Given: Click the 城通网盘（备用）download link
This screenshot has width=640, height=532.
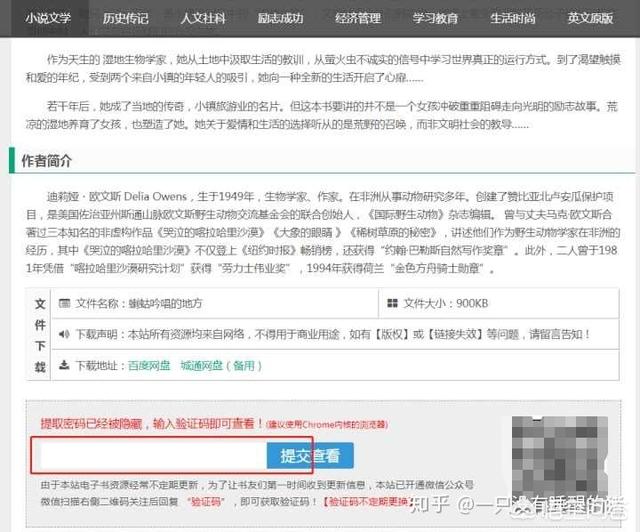Looking at the screenshot, I should pos(221,365).
